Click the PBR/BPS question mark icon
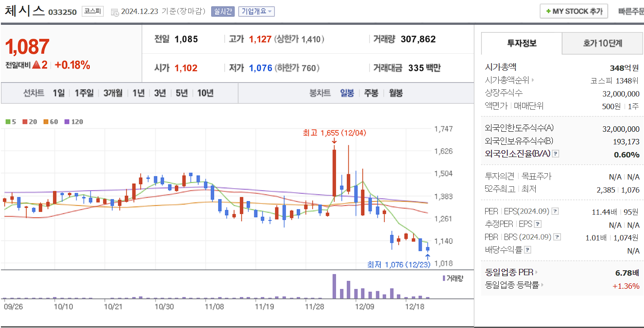The width and height of the screenshot is (644, 328). (557, 236)
